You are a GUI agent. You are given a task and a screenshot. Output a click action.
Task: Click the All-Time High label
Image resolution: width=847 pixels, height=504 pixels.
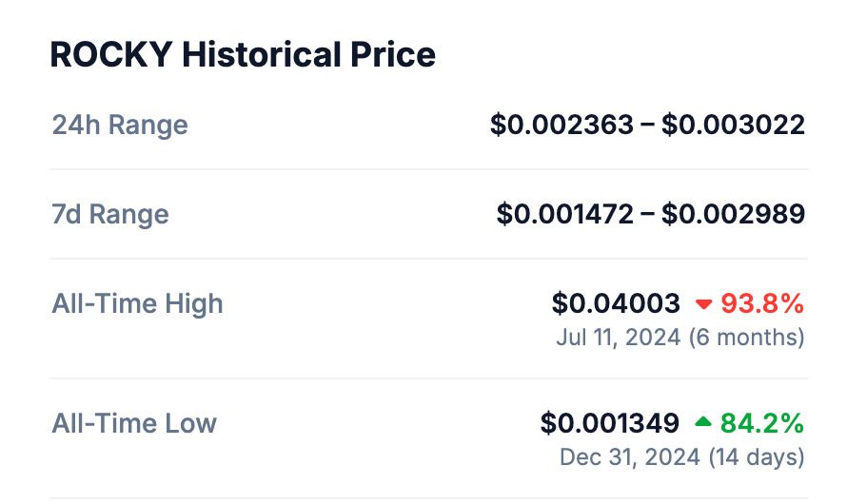(137, 304)
